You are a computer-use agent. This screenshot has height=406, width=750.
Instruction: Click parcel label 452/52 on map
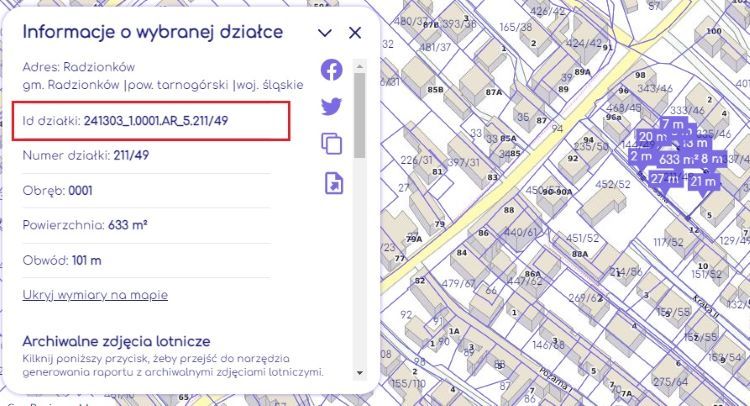click(x=613, y=184)
